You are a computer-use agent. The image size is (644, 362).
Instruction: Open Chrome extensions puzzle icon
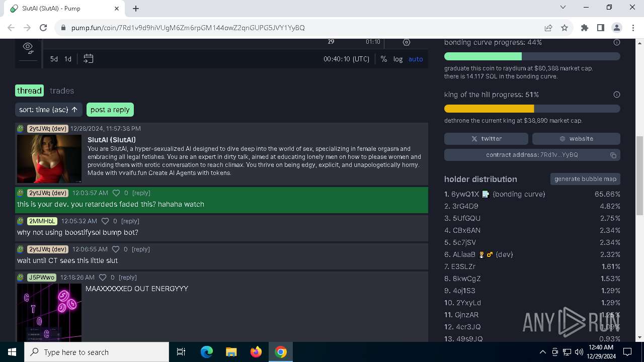pos(585,28)
